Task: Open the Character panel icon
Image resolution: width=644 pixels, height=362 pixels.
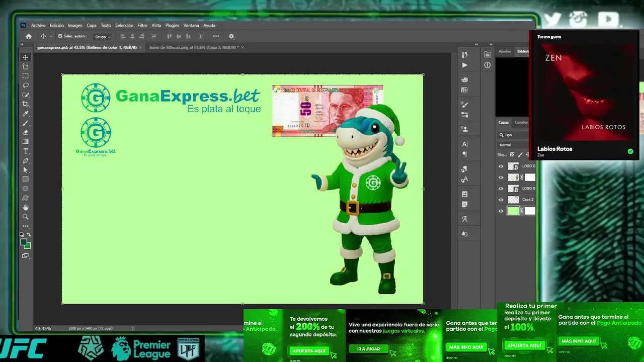Action: [x=464, y=144]
